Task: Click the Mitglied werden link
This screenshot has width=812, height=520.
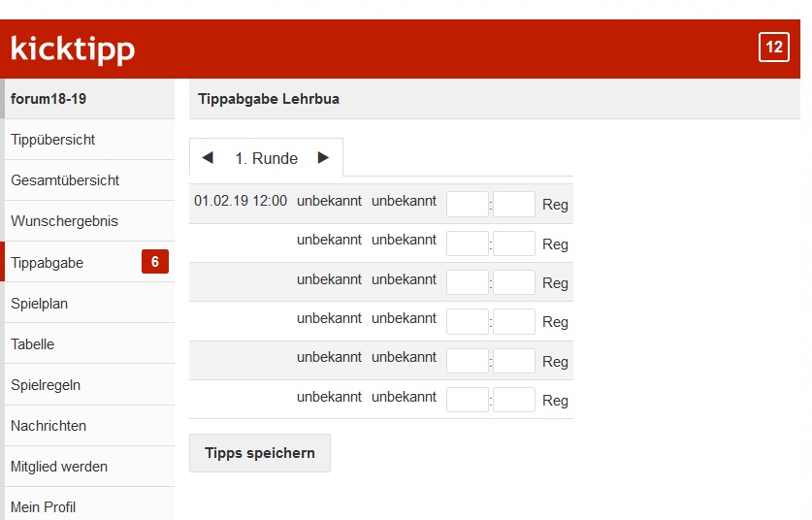Action: coord(59,467)
